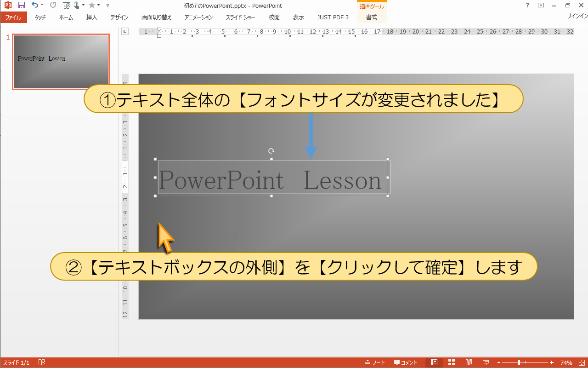Viewport: 588px width, 368px height.
Task: Click the zoom out minus button
Action: (499, 363)
